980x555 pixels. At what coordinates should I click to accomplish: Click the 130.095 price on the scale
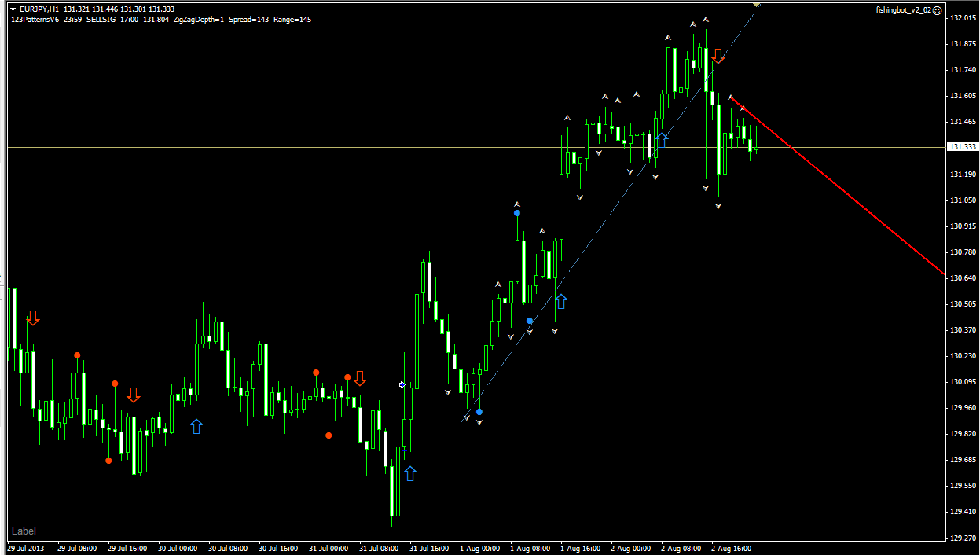963,382
